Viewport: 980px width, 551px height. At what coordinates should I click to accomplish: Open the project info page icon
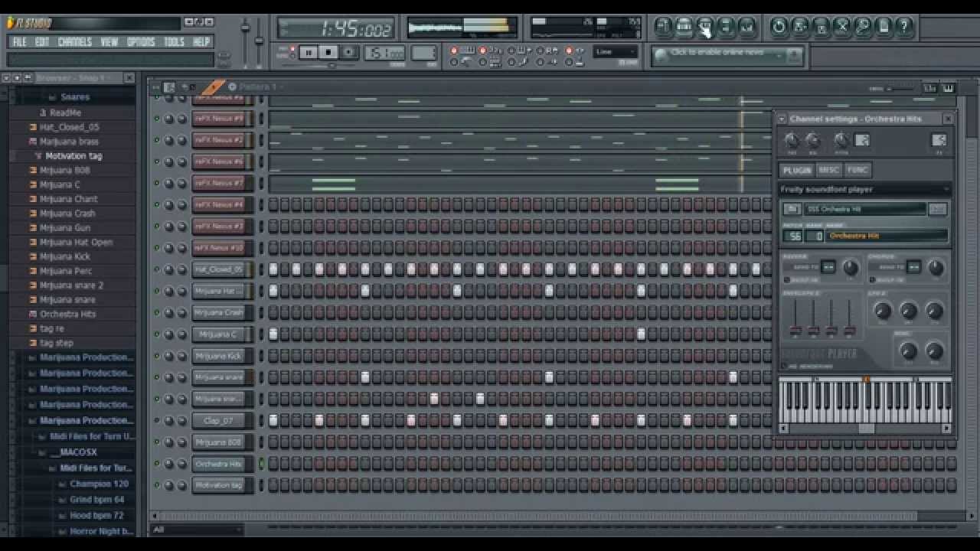[x=884, y=27]
